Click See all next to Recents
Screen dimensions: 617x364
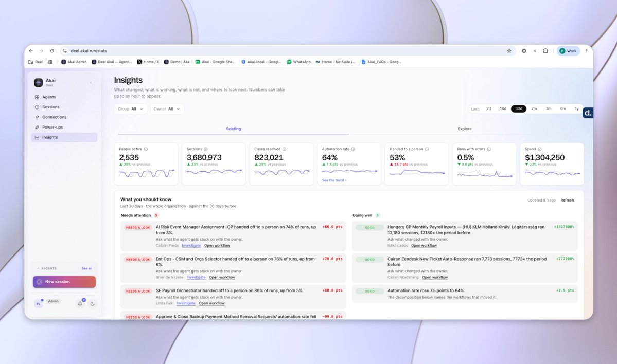(87, 268)
